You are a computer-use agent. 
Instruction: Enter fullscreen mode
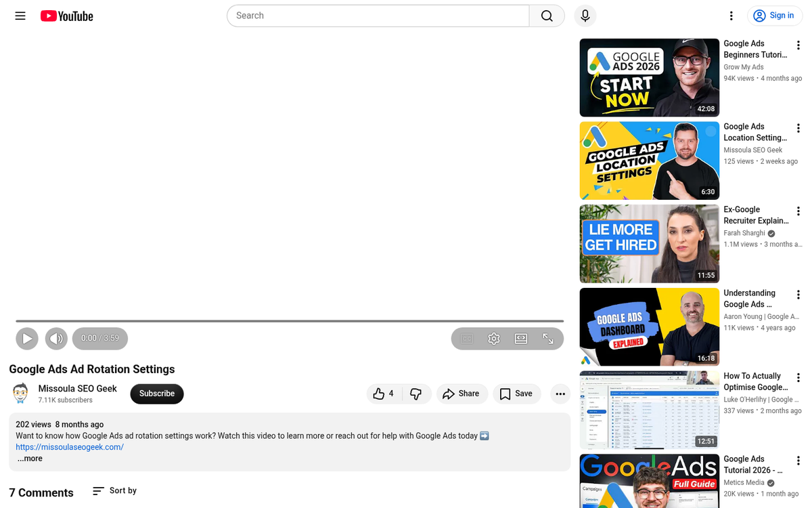click(x=547, y=338)
